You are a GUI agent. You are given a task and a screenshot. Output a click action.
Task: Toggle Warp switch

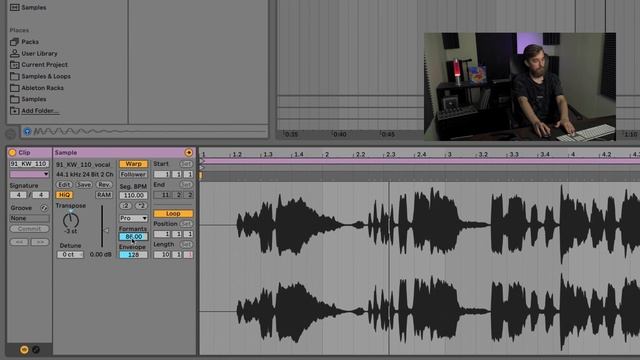(x=133, y=164)
